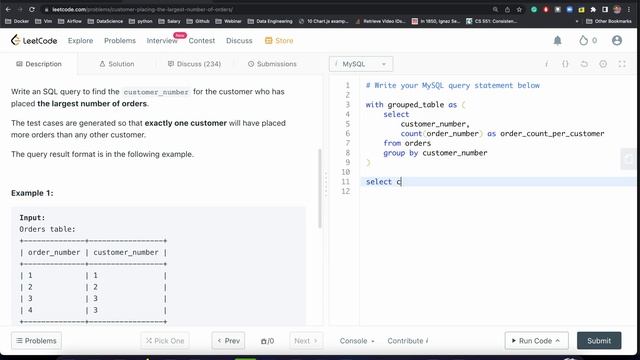Viewport: 640px width, 360px height.
Task: Open Webinar bookmark folder
Action: tap(229, 21)
